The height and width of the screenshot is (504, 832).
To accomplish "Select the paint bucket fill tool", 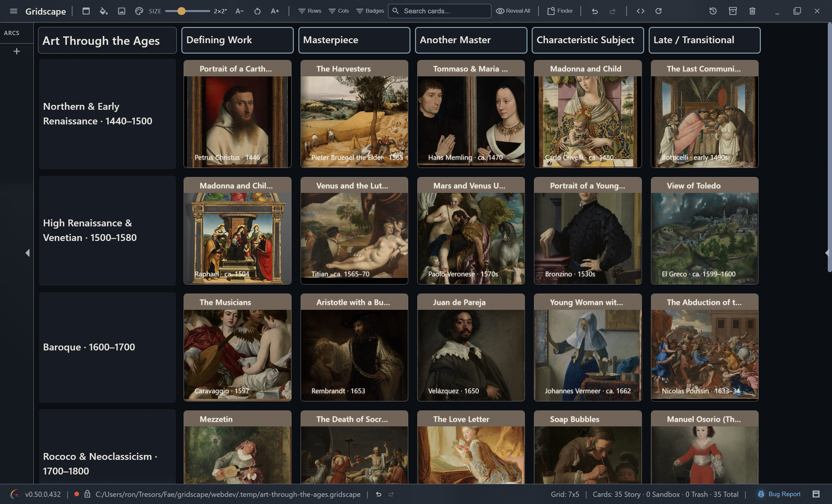I will (104, 11).
